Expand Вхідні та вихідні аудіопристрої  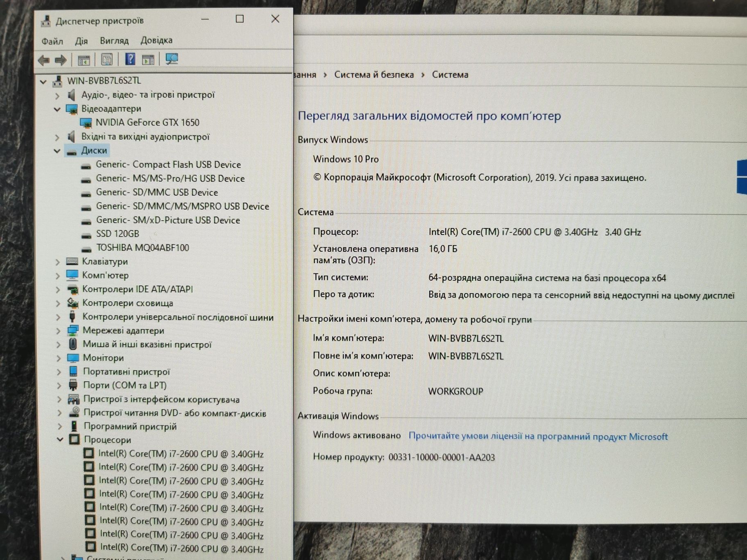[x=57, y=137]
